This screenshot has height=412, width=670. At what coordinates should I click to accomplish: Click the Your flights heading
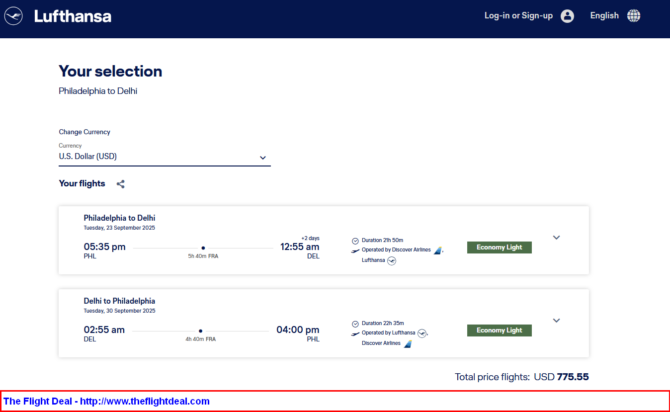82,183
